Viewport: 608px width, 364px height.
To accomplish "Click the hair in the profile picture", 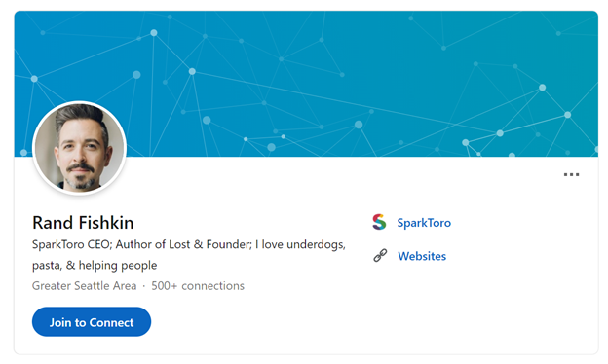I will 80,116.
